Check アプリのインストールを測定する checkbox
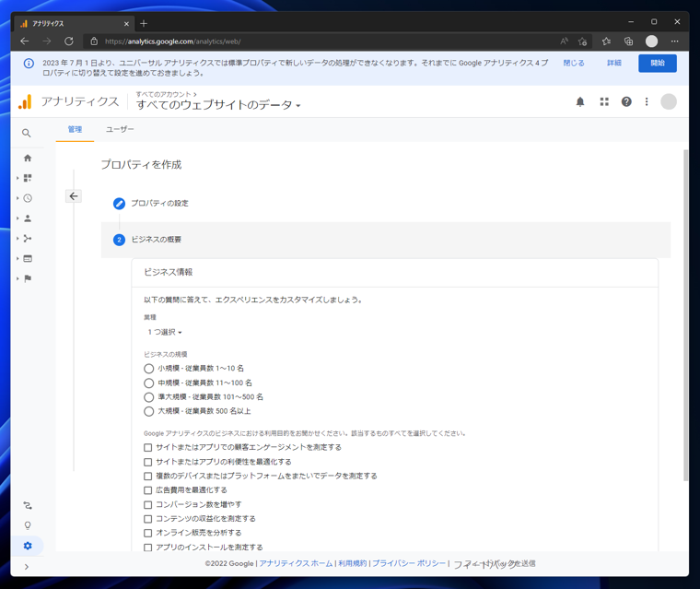This screenshot has width=700, height=589. pos(147,547)
